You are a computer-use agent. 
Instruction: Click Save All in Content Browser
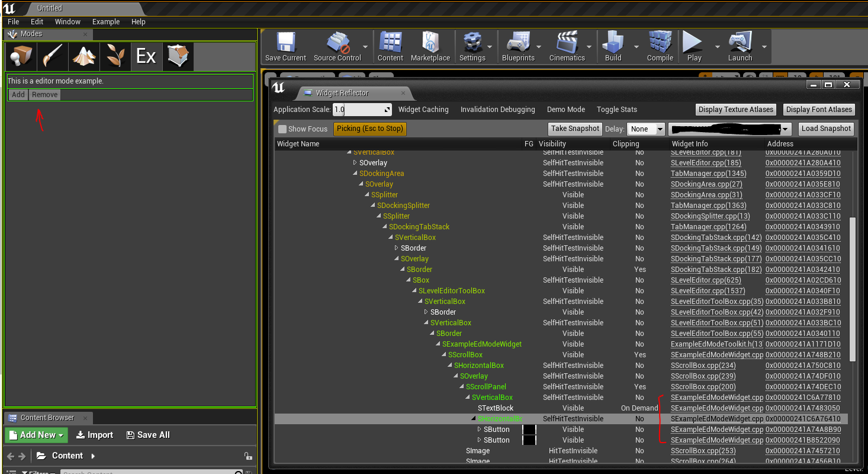[148, 435]
